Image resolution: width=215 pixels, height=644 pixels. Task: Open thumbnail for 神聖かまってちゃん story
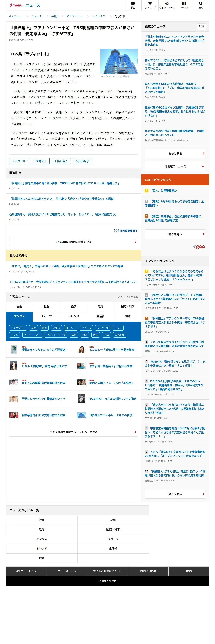(x=14, y=349)
